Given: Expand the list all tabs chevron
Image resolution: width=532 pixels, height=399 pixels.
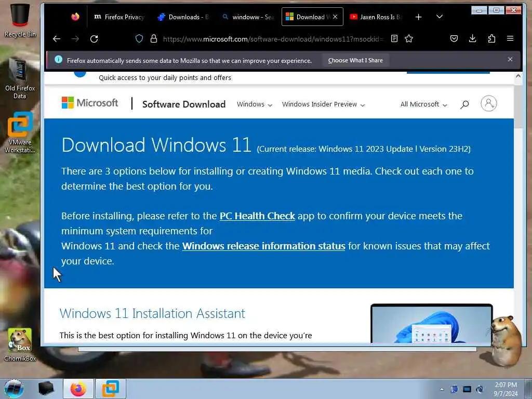Looking at the screenshot, I should 440,17.
